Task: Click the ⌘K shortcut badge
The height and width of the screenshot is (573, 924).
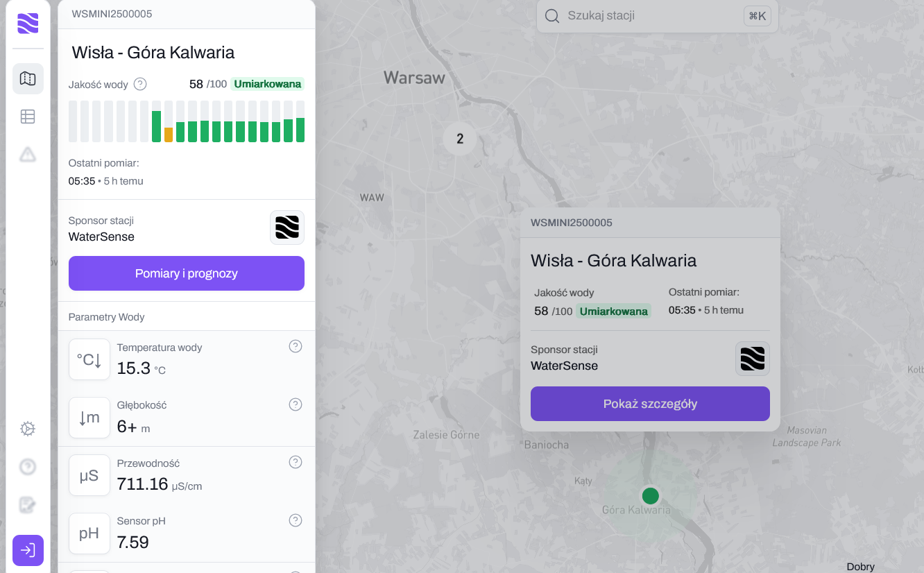Action: click(x=758, y=16)
